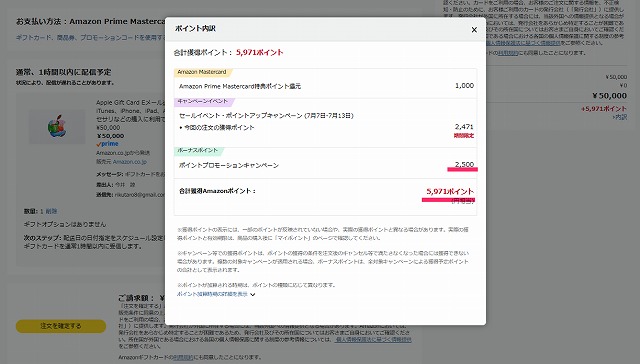This screenshot has height=364, width=640.
Task: Click Amazon.co.jpから発送 text under prime badge
Action: coord(123,153)
